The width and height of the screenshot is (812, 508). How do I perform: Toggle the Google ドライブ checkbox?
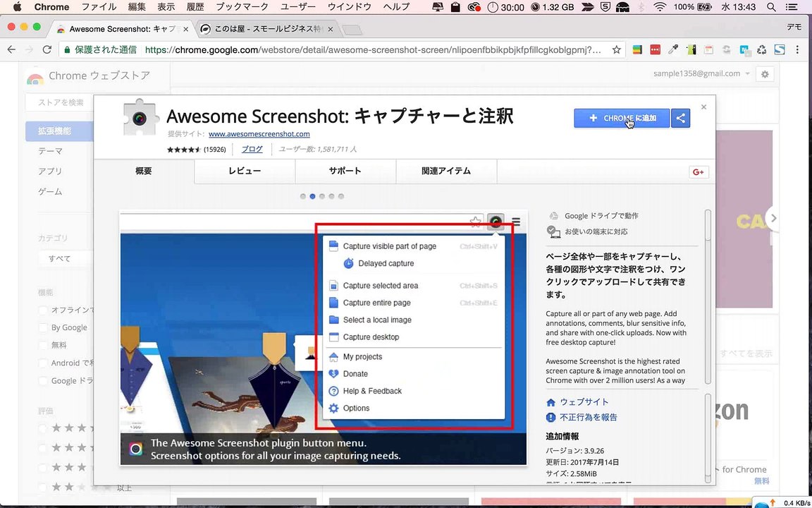[42, 381]
